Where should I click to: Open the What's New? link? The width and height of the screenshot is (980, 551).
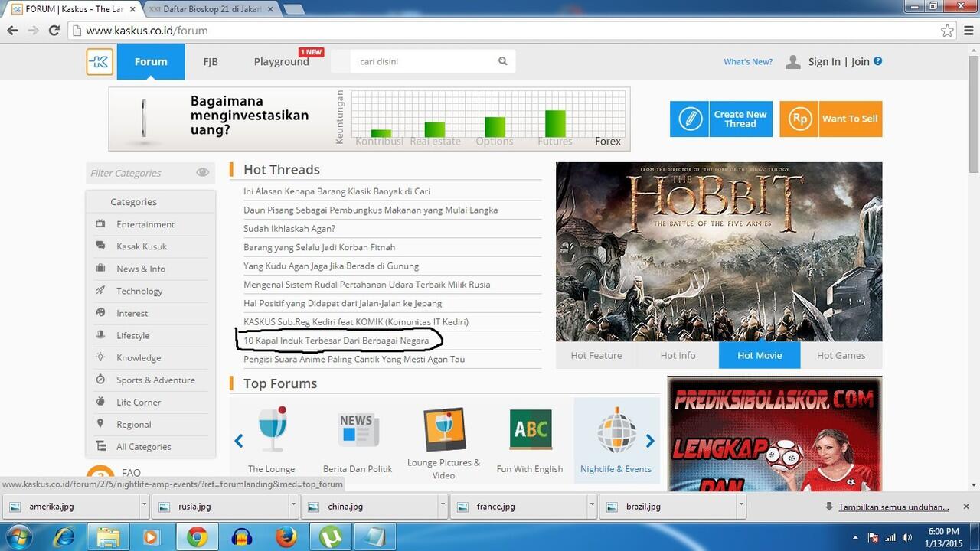(x=748, y=62)
